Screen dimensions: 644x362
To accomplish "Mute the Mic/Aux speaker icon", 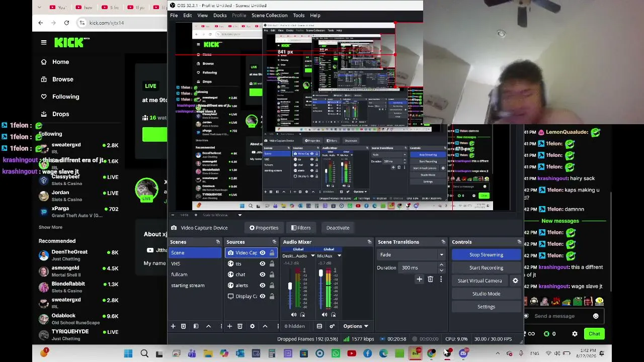I will coord(325,315).
